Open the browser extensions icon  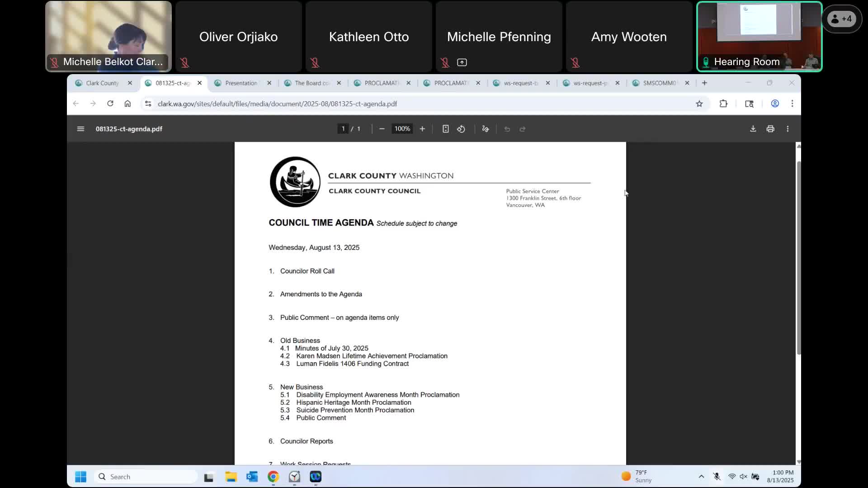tap(723, 104)
